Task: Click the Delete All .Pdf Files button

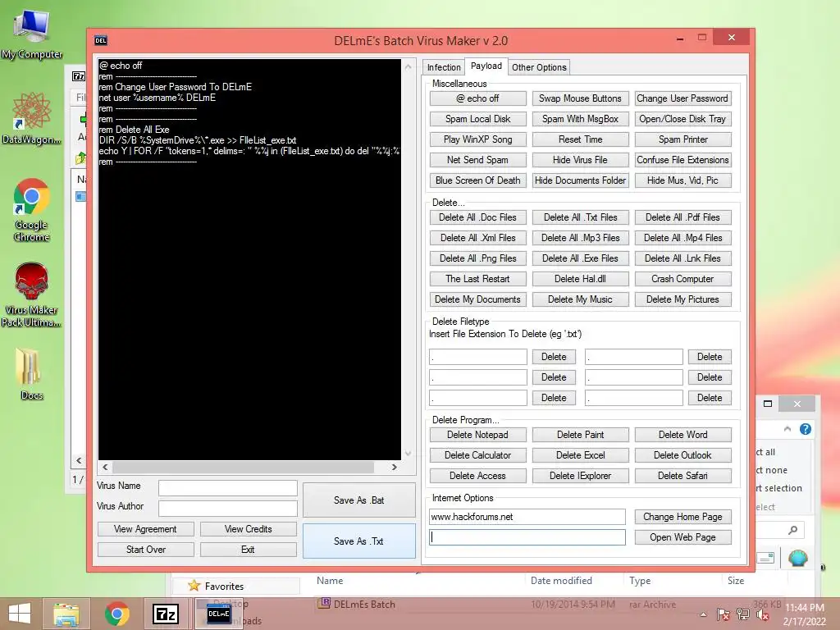Action: pos(682,217)
